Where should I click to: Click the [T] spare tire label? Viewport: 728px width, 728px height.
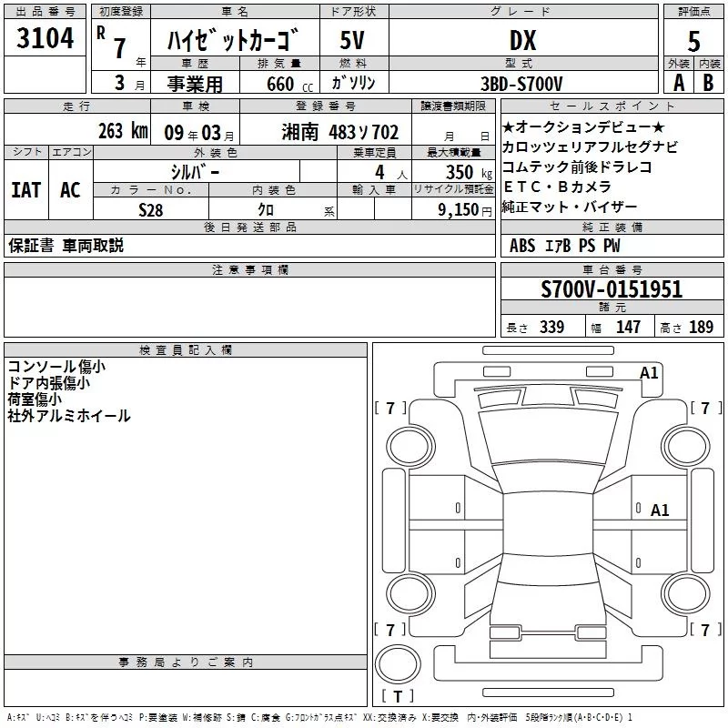397,697
